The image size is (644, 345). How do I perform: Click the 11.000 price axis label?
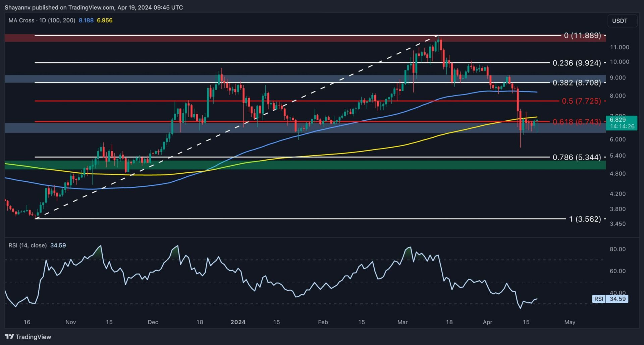coord(620,47)
